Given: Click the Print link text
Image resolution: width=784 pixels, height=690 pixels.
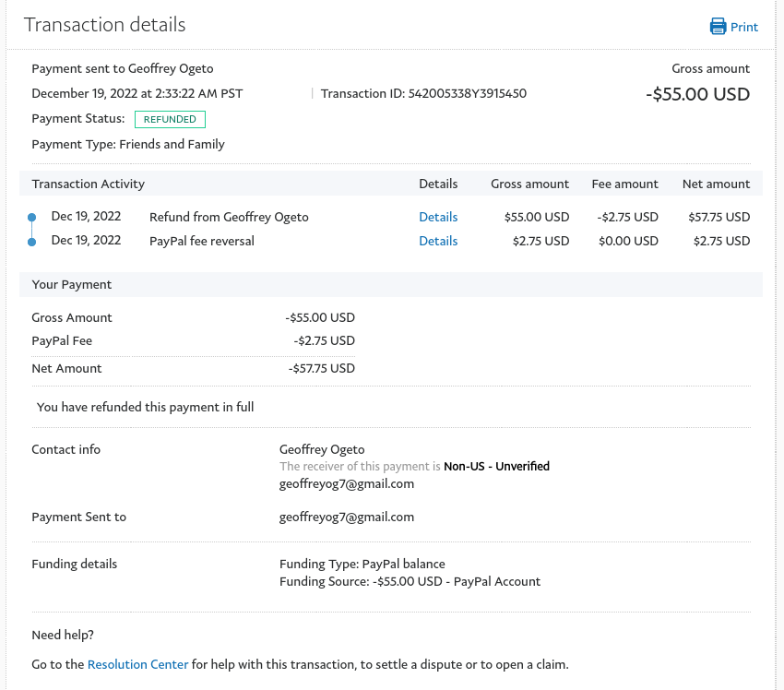Looking at the screenshot, I should [x=744, y=27].
